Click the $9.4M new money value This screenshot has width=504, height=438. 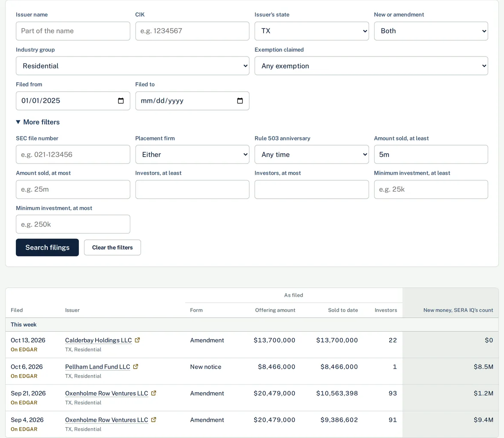pyautogui.click(x=483, y=420)
